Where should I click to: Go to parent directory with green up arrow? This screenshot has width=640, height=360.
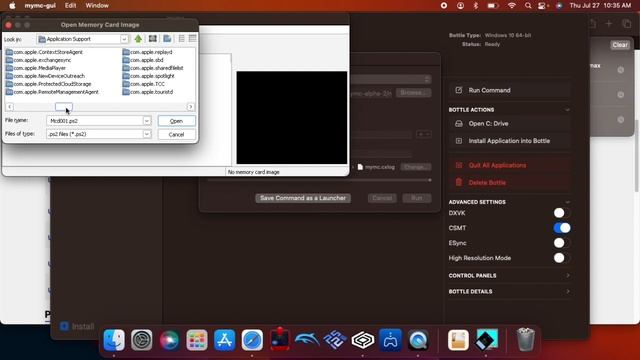(138, 39)
